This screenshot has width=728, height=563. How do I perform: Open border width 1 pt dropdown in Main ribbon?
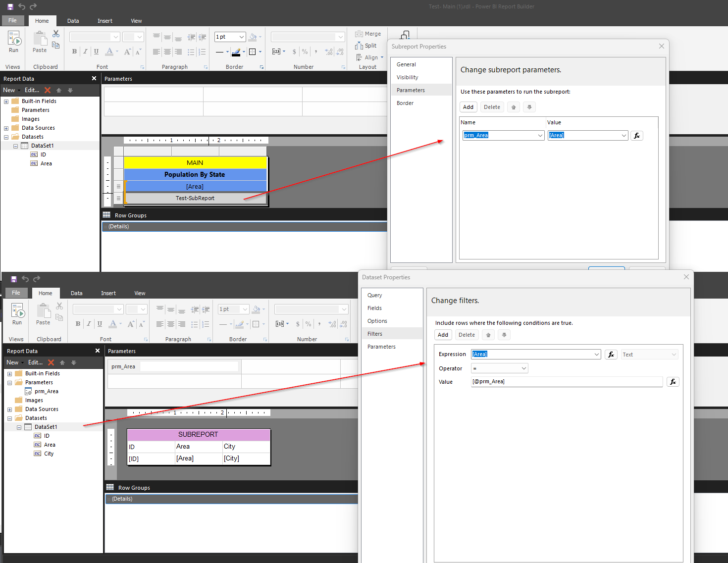click(242, 37)
